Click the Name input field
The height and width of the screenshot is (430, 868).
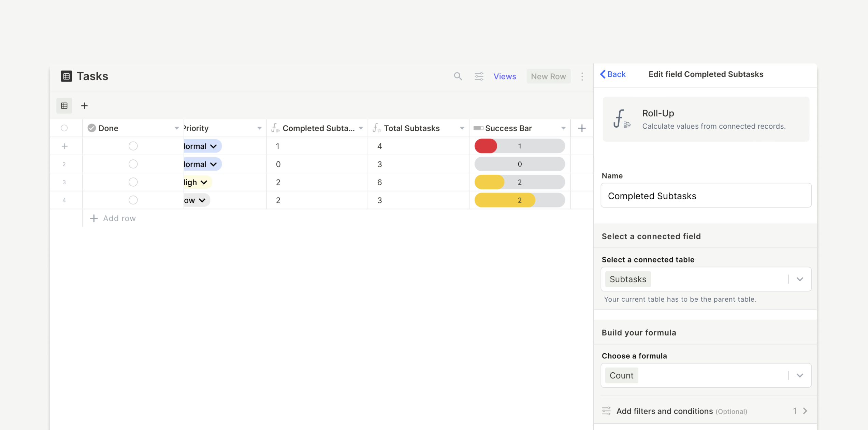(706, 196)
